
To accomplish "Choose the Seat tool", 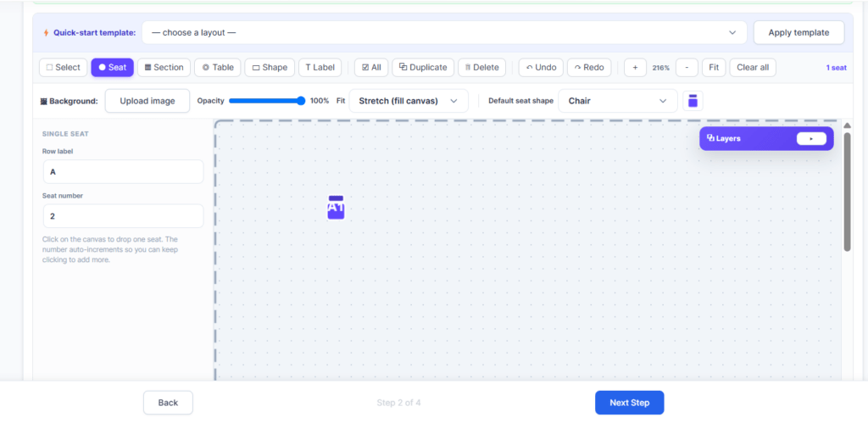I will pos(113,68).
